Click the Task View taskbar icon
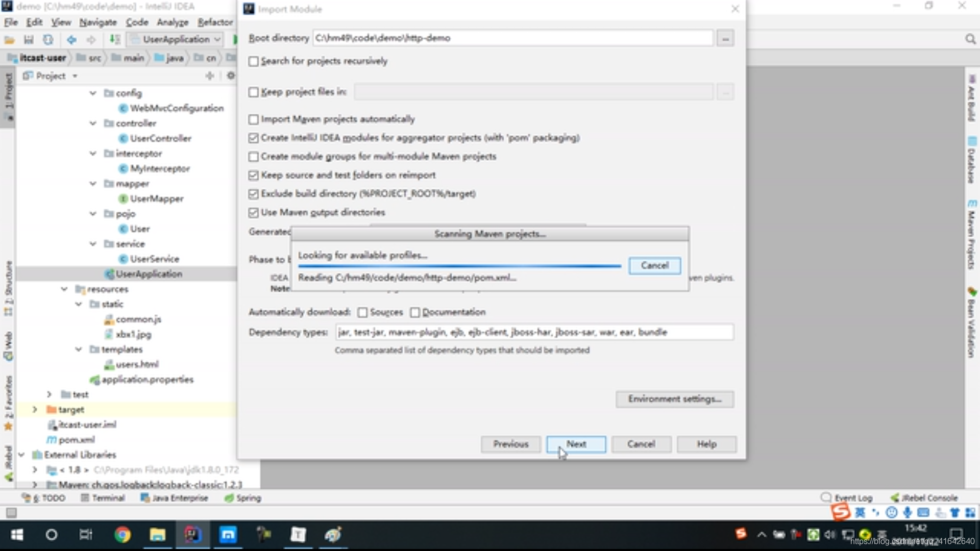980x551 pixels. (86, 535)
